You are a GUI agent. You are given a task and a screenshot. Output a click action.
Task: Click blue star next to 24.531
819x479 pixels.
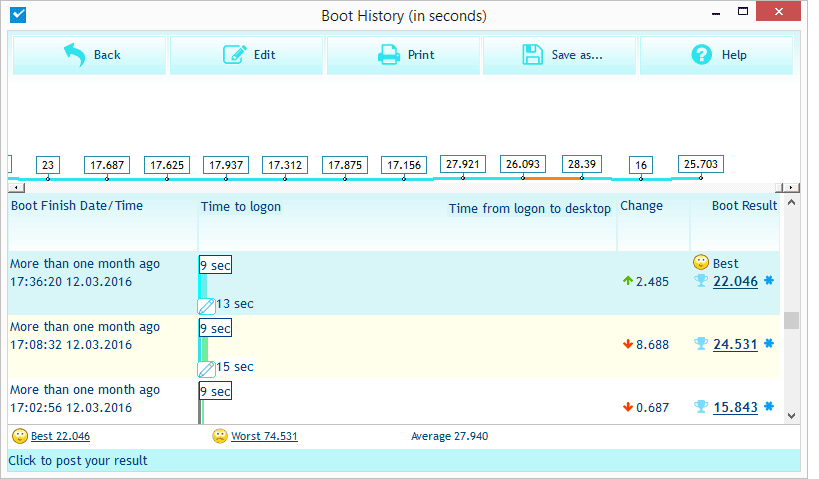pos(769,344)
